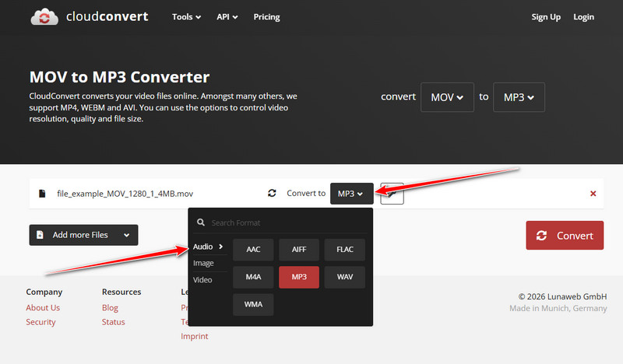Select the Image category
Viewport: 623px width, 364px height.
pos(203,263)
